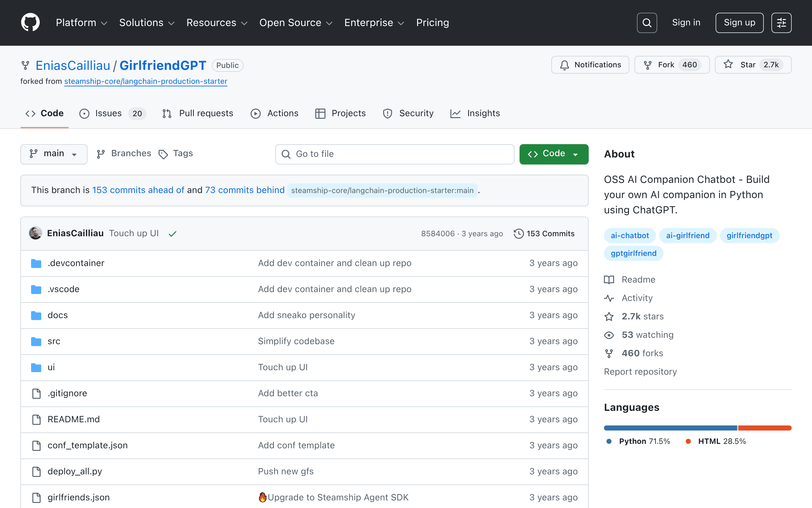
Task: Click EniasCailliau avatar in commit row
Action: pos(35,233)
